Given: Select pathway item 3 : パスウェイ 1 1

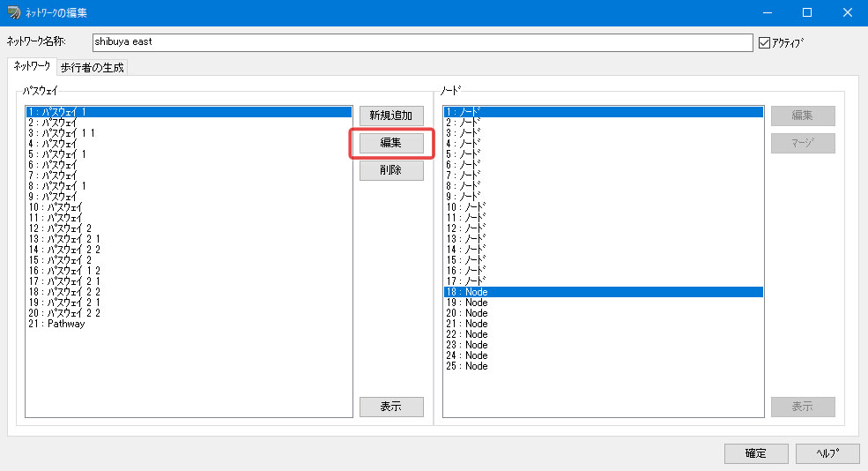Looking at the screenshot, I should coord(189,133).
